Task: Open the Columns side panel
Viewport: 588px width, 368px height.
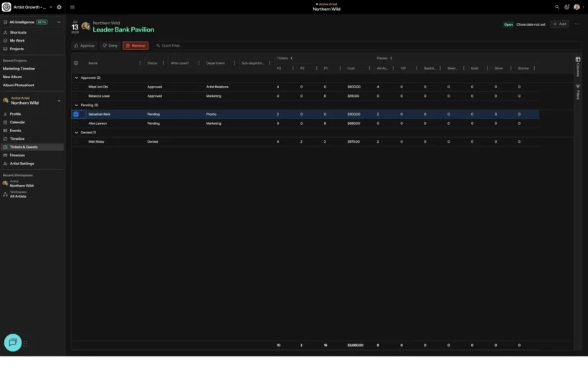Action: coord(578,67)
